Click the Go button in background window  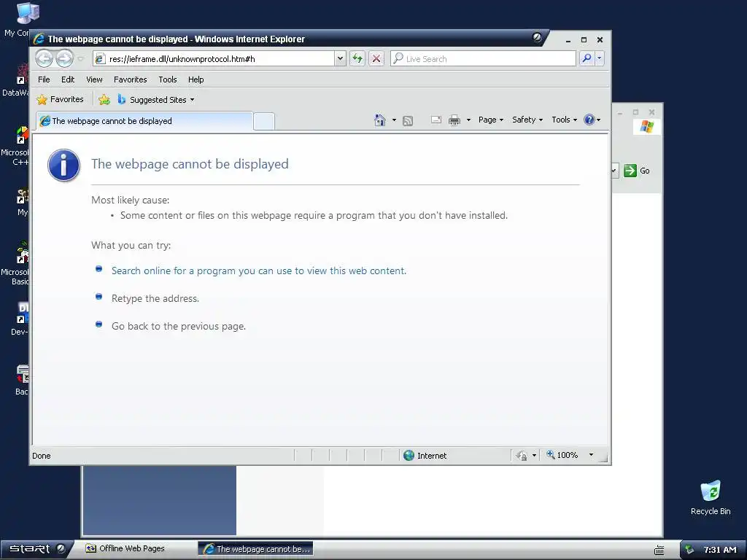(636, 171)
